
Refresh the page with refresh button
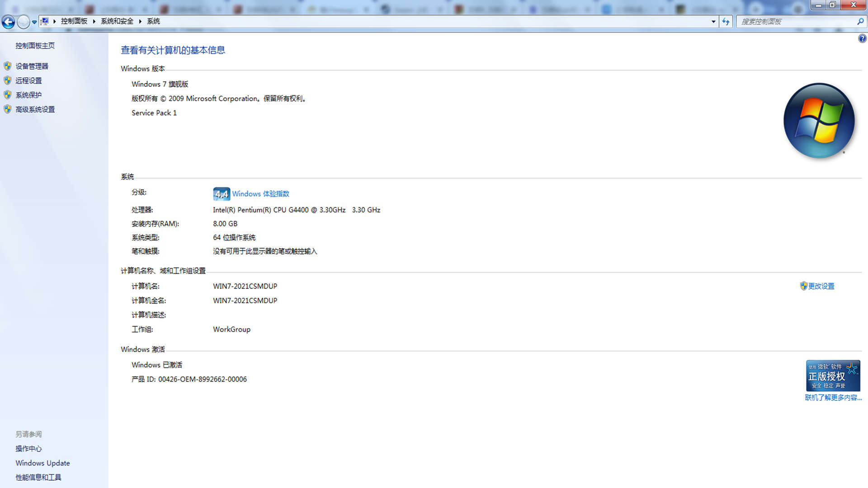click(726, 21)
